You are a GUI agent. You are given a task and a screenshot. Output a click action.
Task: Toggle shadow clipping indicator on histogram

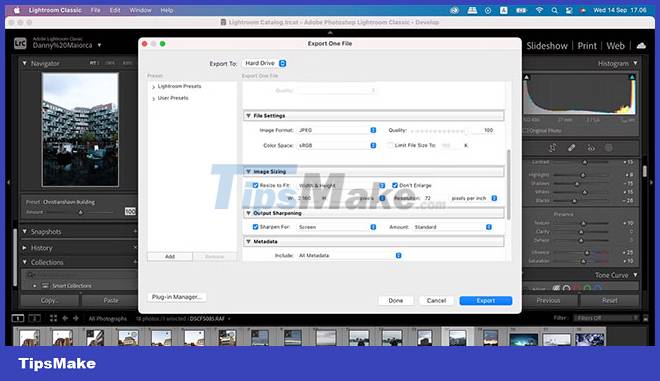pos(526,77)
